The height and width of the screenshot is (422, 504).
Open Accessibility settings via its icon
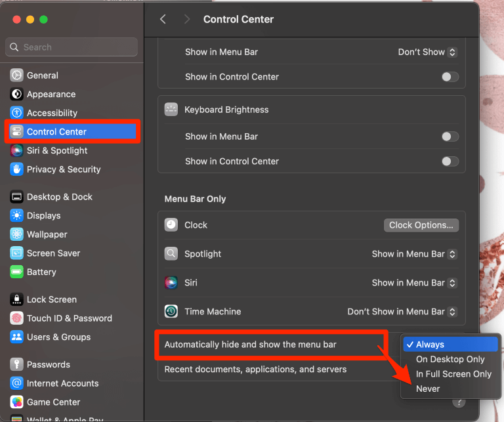click(16, 113)
